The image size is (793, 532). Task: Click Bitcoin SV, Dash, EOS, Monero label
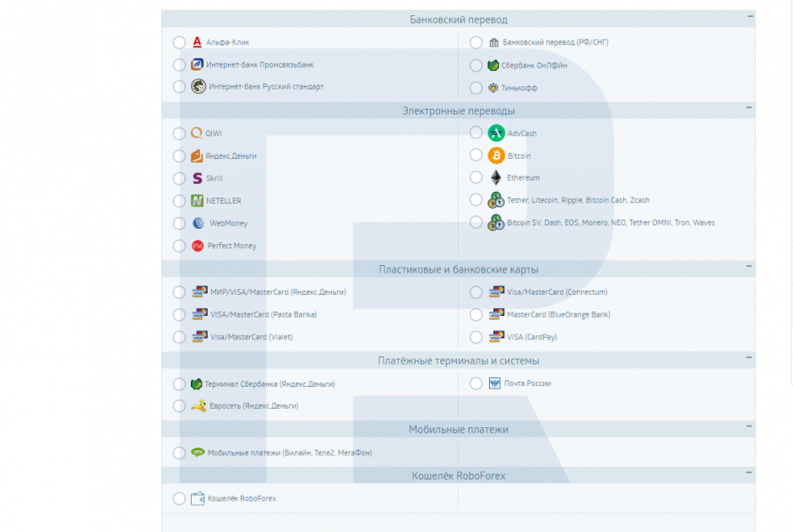click(x=611, y=222)
